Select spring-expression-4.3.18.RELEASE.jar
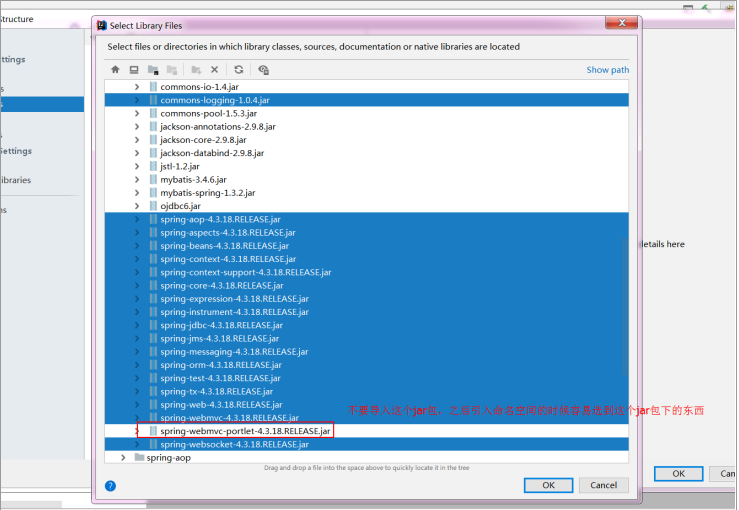Screen dimensions: 739x510 (367, 298)
